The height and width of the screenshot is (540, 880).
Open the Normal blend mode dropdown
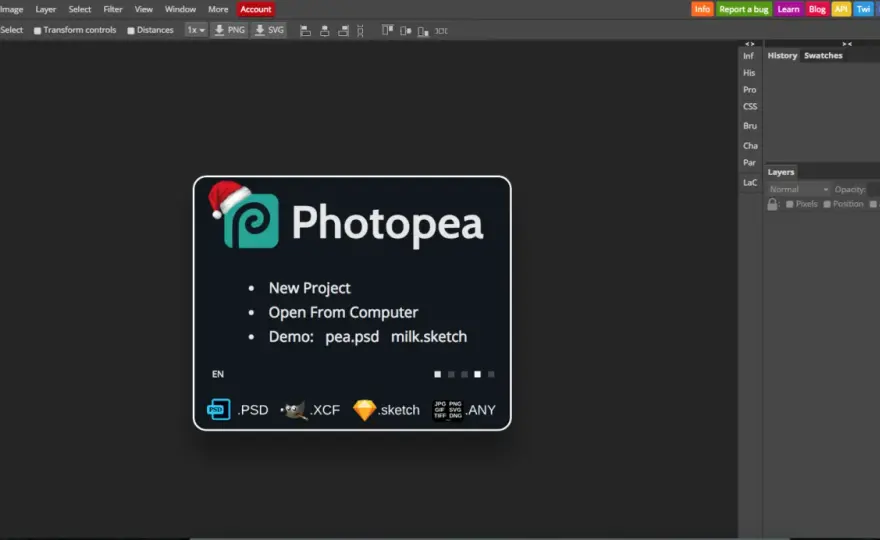[798, 190]
